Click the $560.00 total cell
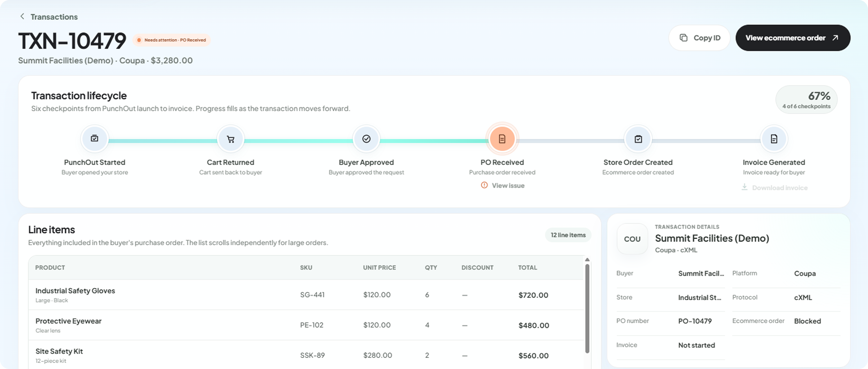 coord(533,356)
